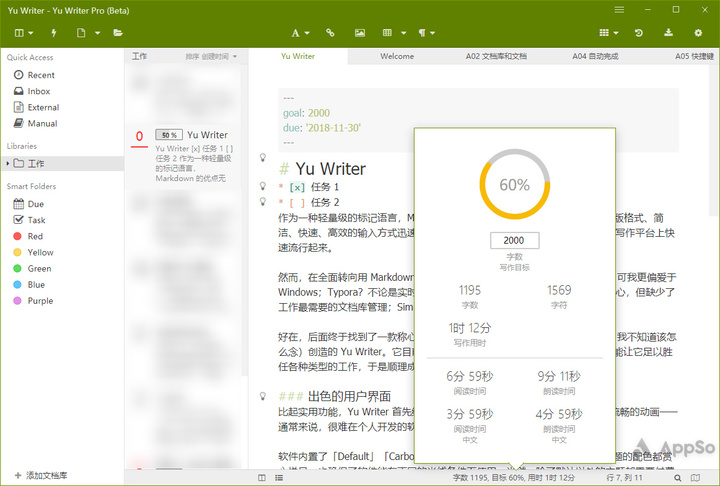Viewport: 720px width, 486px height.
Task: Open search with status bar magnifier icon
Action: coord(678,478)
